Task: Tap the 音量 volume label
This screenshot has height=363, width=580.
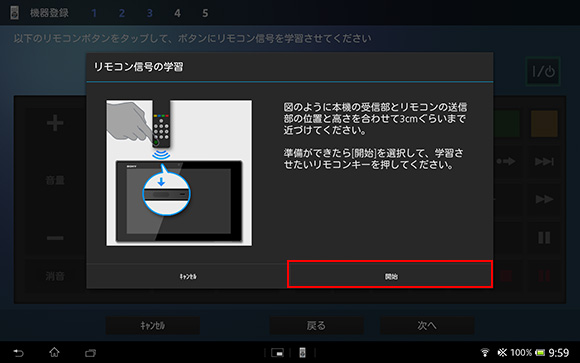Action: tap(55, 181)
